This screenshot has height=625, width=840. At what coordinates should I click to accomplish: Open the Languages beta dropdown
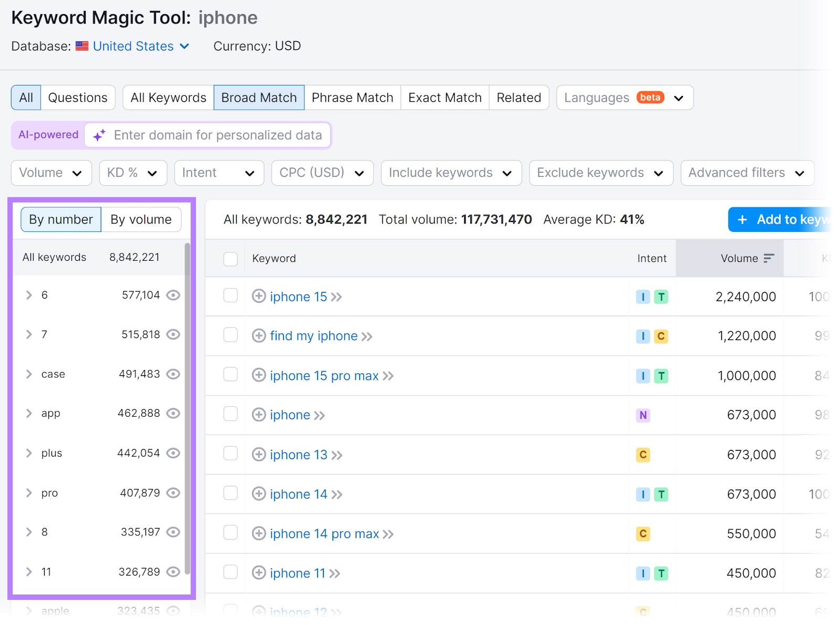click(x=624, y=98)
